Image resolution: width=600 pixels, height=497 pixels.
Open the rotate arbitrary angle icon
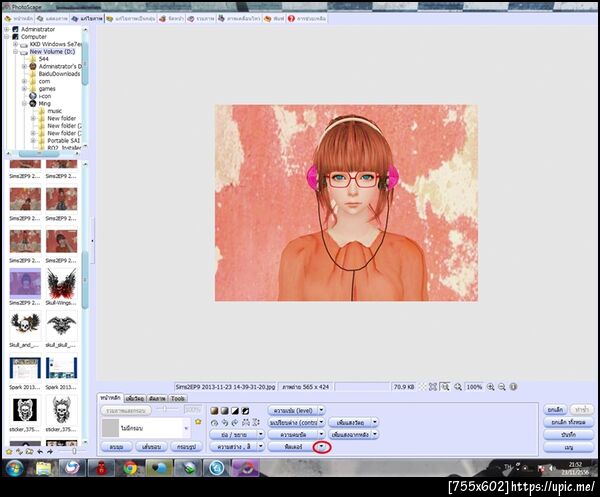(214, 422)
